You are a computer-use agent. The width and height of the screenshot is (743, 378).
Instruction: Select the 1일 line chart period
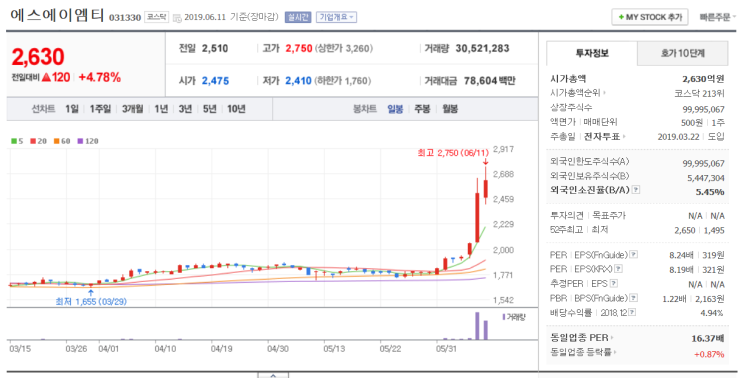[72, 109]
